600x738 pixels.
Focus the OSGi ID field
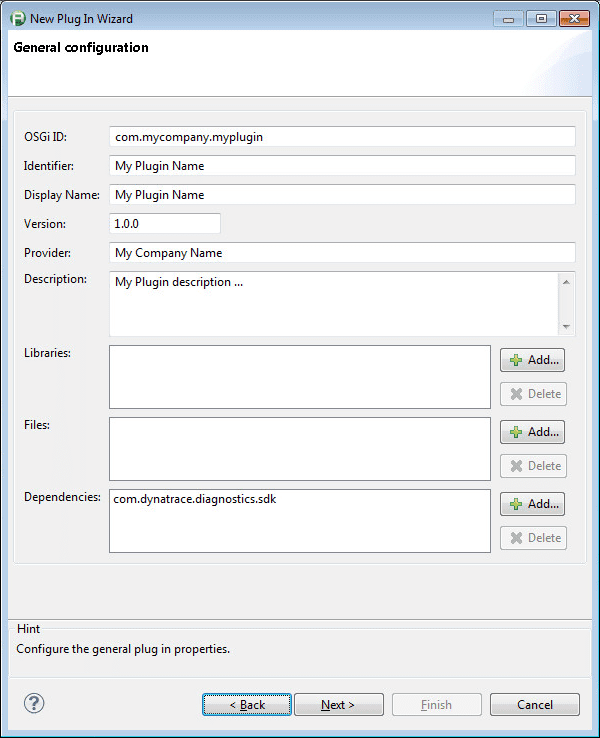(x=342, y=137)
